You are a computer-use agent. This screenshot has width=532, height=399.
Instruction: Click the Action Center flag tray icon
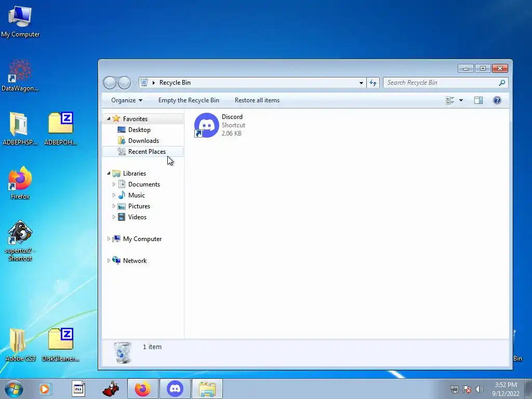coord(467,389)
